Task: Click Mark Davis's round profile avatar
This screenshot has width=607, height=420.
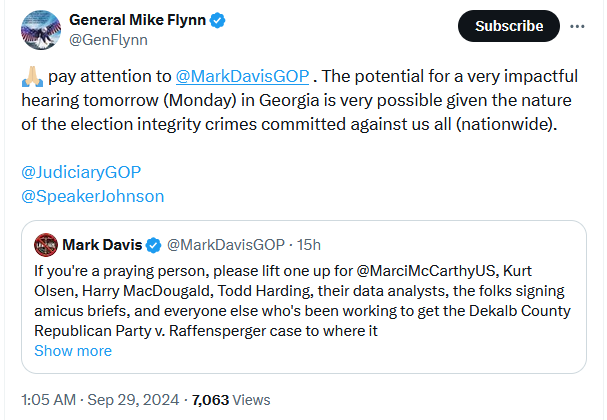Action: 46,245
